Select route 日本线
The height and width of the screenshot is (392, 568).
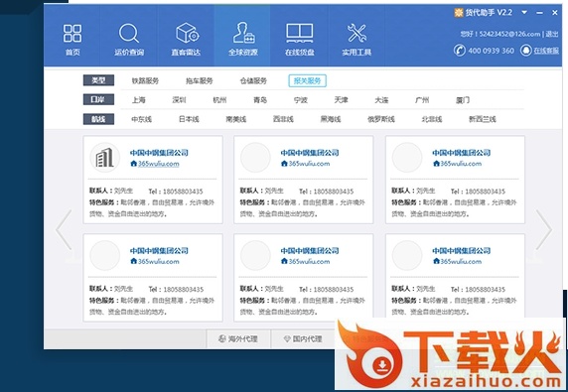(189, 119)
